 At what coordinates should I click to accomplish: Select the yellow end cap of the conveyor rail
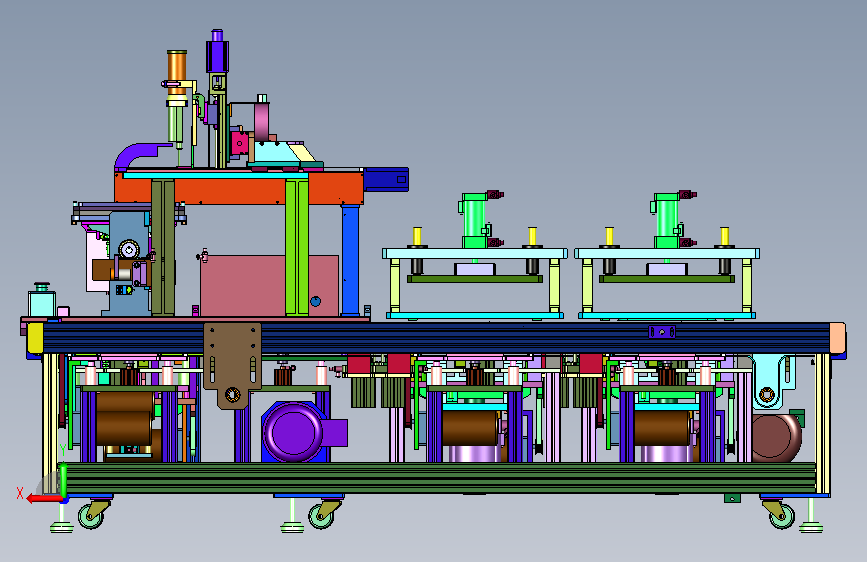35,339
